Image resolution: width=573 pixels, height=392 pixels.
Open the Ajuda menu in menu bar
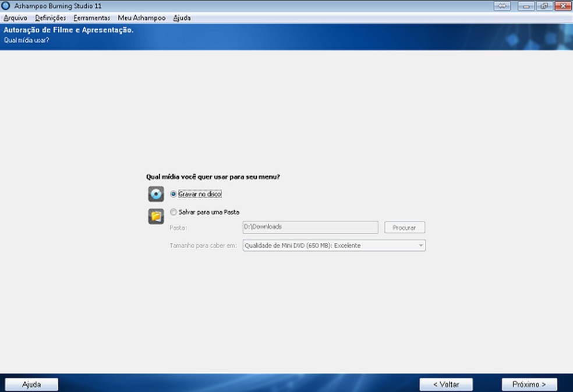click(182, 18)
